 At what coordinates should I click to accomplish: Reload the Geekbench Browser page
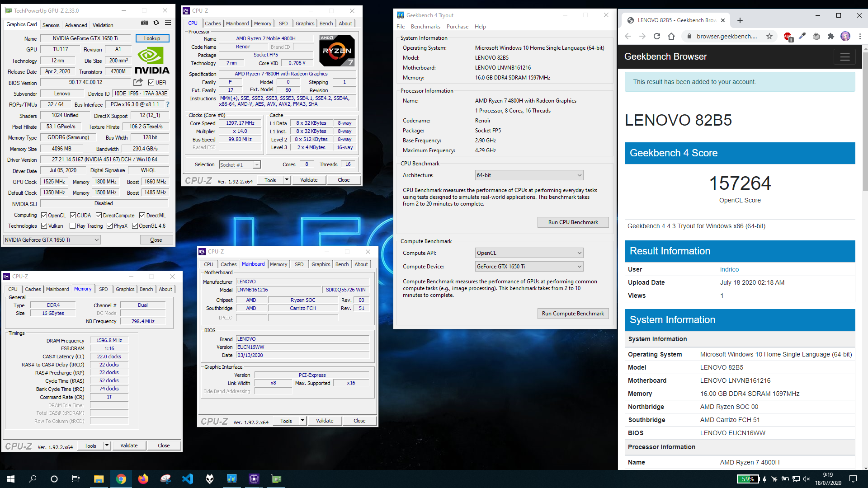click(x=657, y=36)
